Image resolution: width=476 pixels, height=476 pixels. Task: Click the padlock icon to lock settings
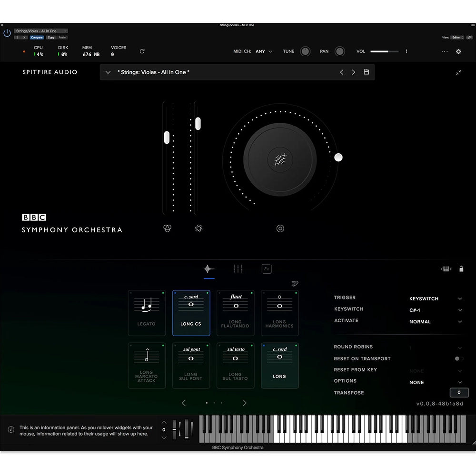coord(461,269)
